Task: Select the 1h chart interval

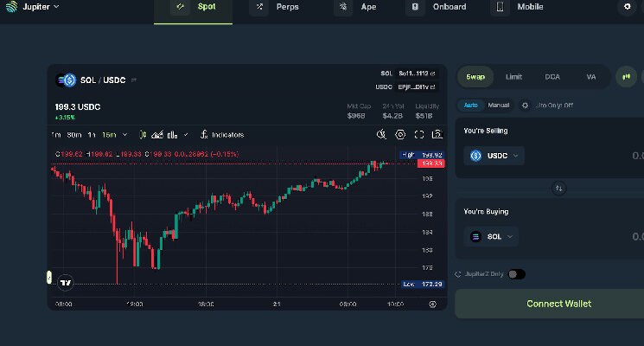Action: pos(91,135)
